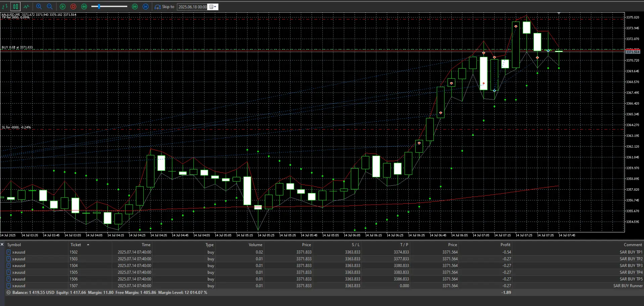This screenshot has height=306, width=644.
Task: Switch chart to line chart mode
Action: [x=27, y=6]
